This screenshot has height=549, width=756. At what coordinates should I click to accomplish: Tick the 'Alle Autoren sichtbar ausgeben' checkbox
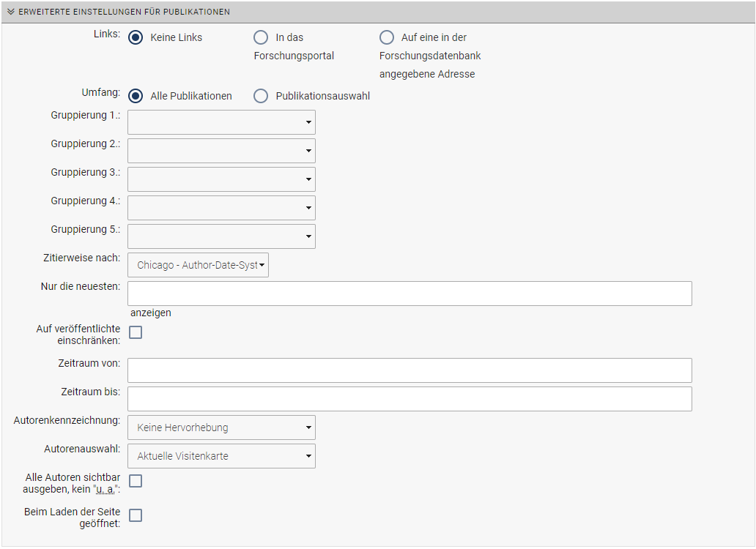[136, 481]
